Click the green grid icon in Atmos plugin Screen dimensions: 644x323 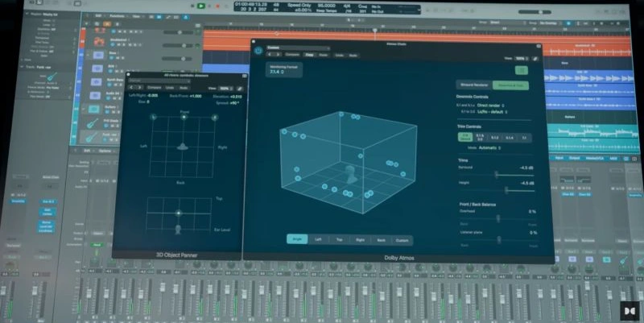(521, 70)
